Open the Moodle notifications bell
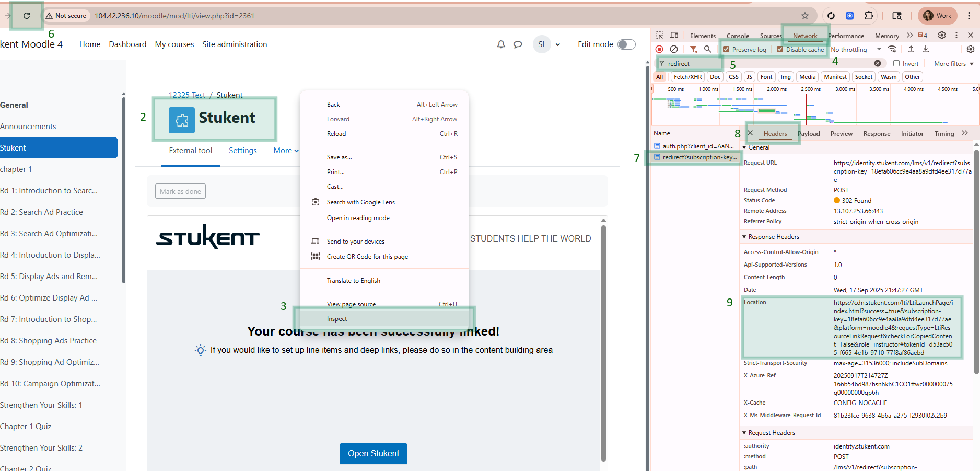Viewport: 980px width, 471px height. pyautogui.click(x=501, y=44)
